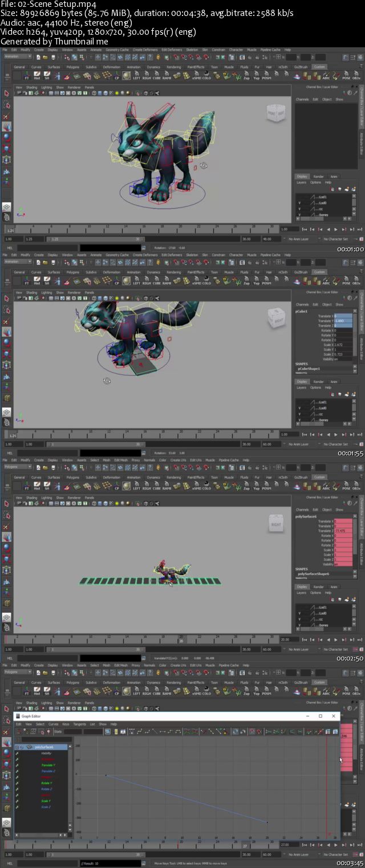The width and height of the screenshot is (365, 868).
Task: In the 00:02:50 frame, open the Edit Mesh menu
Action: click(x=121, y=460)
